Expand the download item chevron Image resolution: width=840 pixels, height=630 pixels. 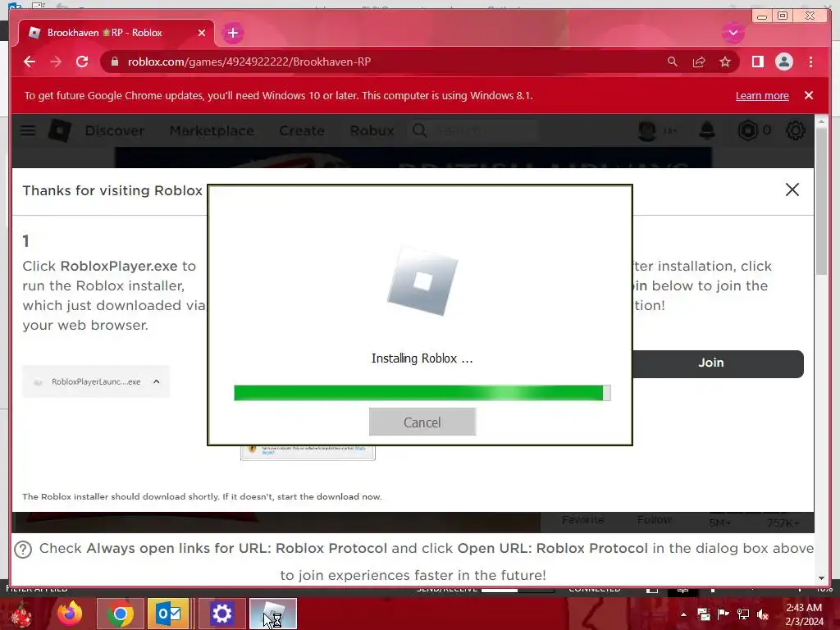(157, 381)
